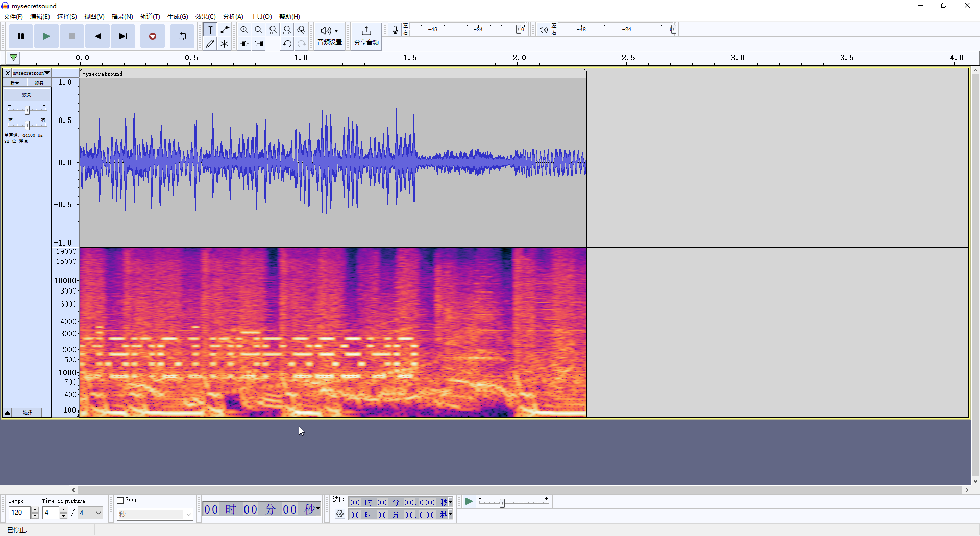Click the mysecretsound clip title bar
Image resolution: width=980 pixels, height=536 pixels.
[333, 74]
